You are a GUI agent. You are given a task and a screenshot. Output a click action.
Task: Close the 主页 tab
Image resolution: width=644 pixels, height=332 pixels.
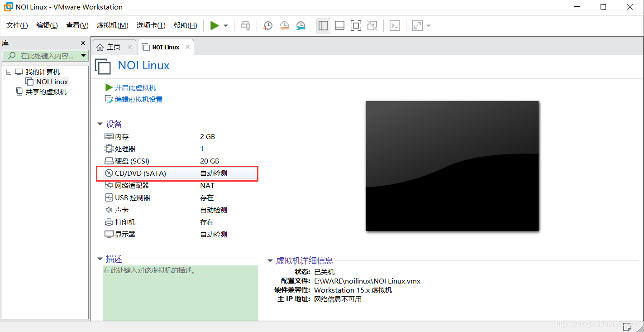coord(129,47)
